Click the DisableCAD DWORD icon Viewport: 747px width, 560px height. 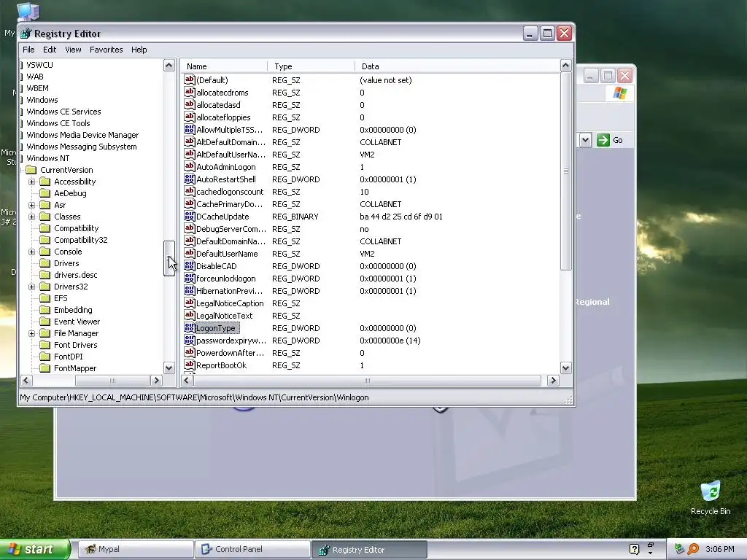point(190,265)
